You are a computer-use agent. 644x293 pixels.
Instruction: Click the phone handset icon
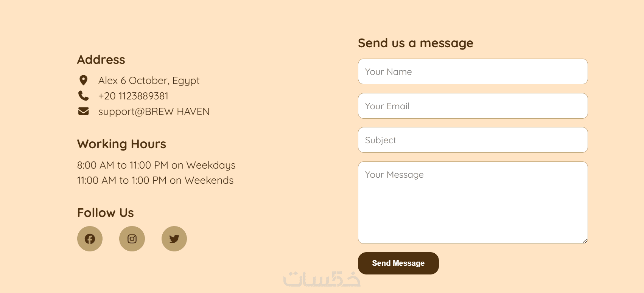(83, 96)
